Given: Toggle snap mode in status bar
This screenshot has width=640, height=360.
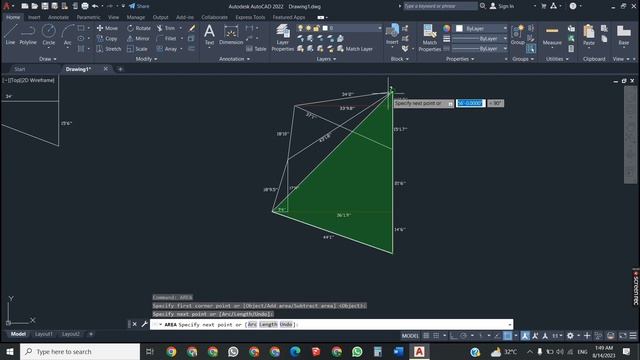Looking at the screenshot, I should tap(436, 336).
